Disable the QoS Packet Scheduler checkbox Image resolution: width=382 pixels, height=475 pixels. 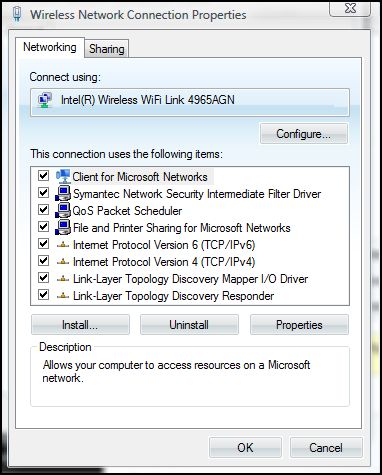[x=43, y=210]
